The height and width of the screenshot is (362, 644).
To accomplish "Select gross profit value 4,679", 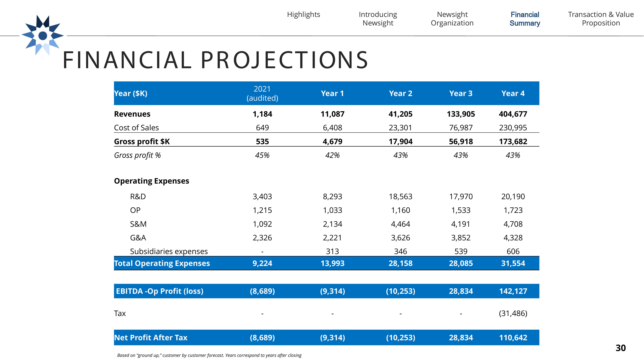I will [x=332, y=141].
